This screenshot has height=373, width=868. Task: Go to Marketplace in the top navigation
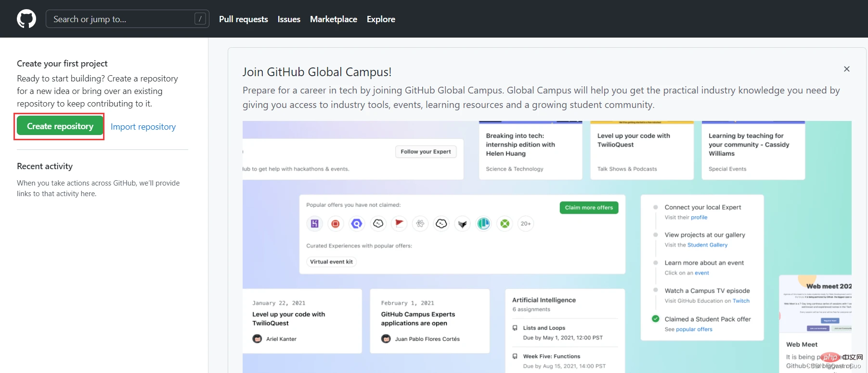point(333,19)
